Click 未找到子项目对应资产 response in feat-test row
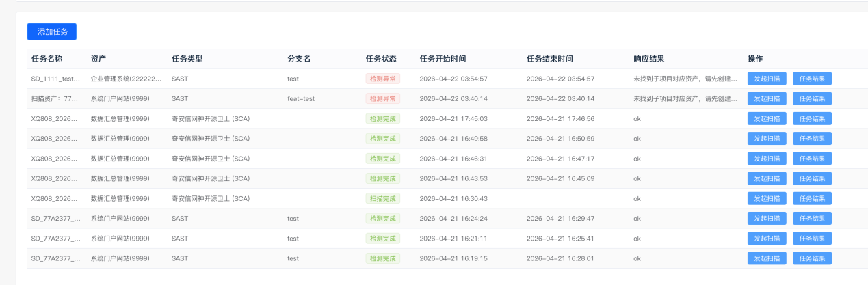Screen dimensions: 868x285 click(x=686, y=98)
